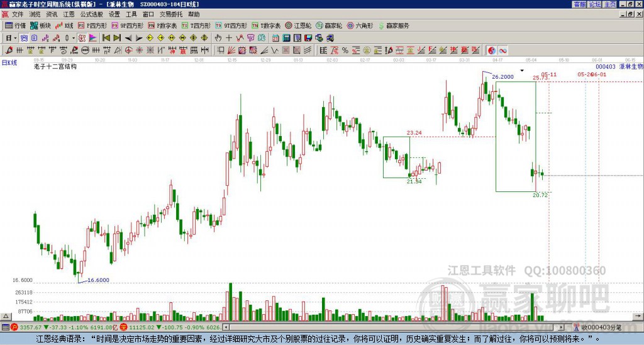
Task: Click the 05-11 date marker
Action: tap(548, 74)
